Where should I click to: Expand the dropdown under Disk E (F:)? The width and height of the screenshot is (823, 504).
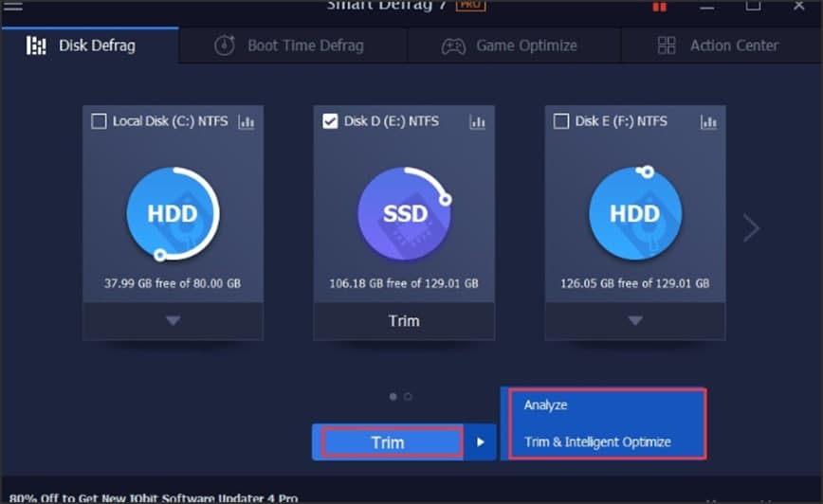(x=635, y=320)
